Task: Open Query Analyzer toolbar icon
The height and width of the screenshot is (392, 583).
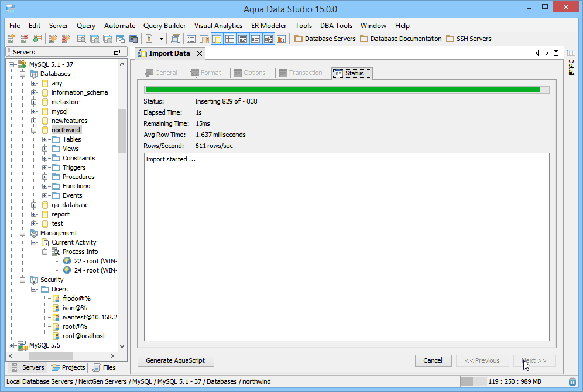Action: [81, 38]
